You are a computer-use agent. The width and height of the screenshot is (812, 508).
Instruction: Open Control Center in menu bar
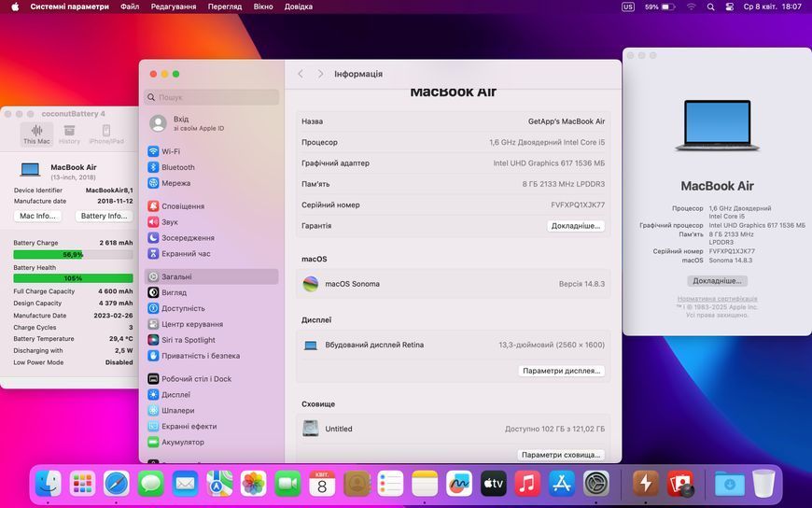point(729,7)
